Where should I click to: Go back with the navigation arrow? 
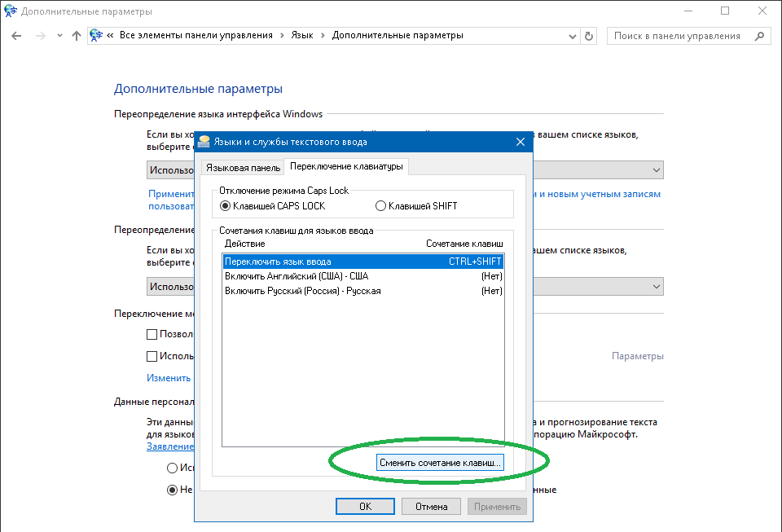16,36
